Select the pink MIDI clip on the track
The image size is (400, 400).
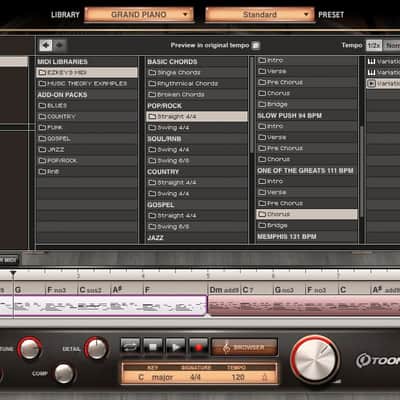coord(304,306)
